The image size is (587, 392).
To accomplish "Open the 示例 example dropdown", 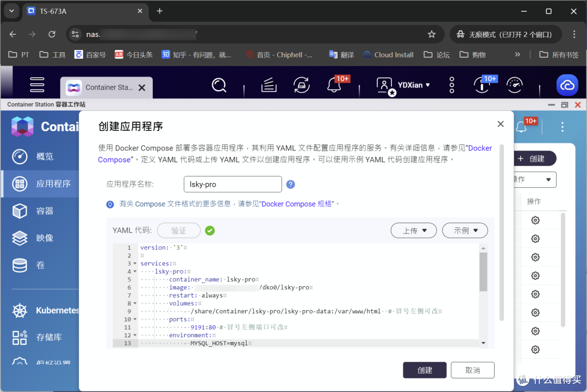I will (x=465, y=230).
